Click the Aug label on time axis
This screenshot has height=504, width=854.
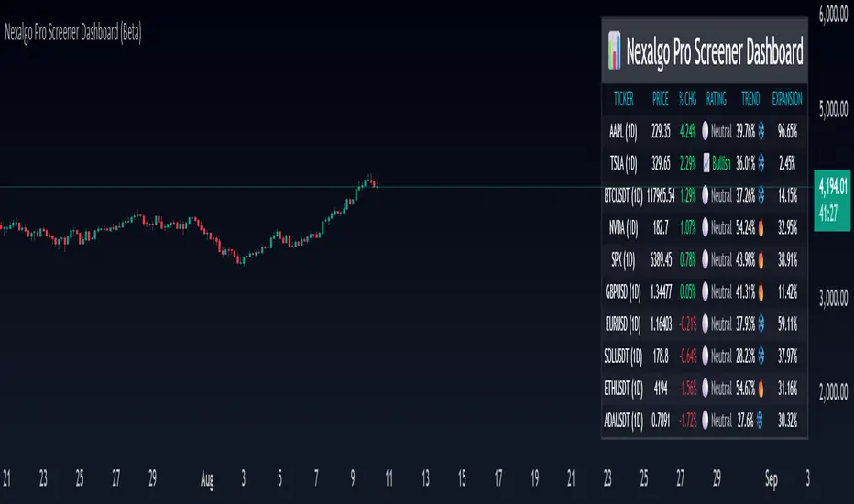pyautogui.click(x=207, y=479)
